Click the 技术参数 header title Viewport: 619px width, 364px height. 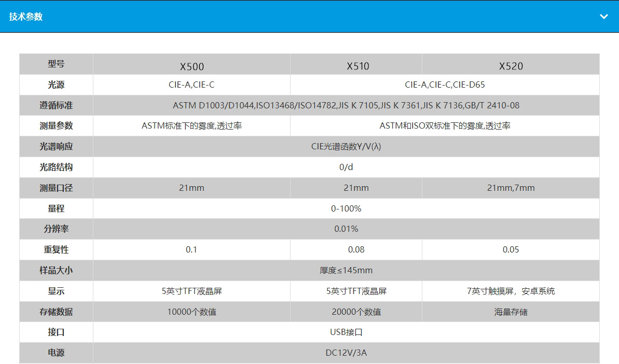(x=26, y=17)
